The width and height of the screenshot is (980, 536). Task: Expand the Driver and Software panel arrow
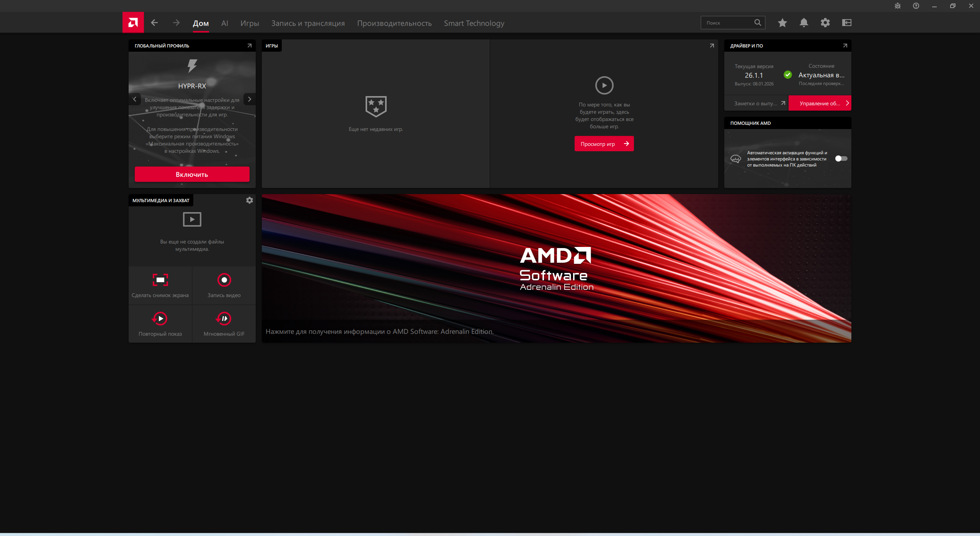coord(845,46)
